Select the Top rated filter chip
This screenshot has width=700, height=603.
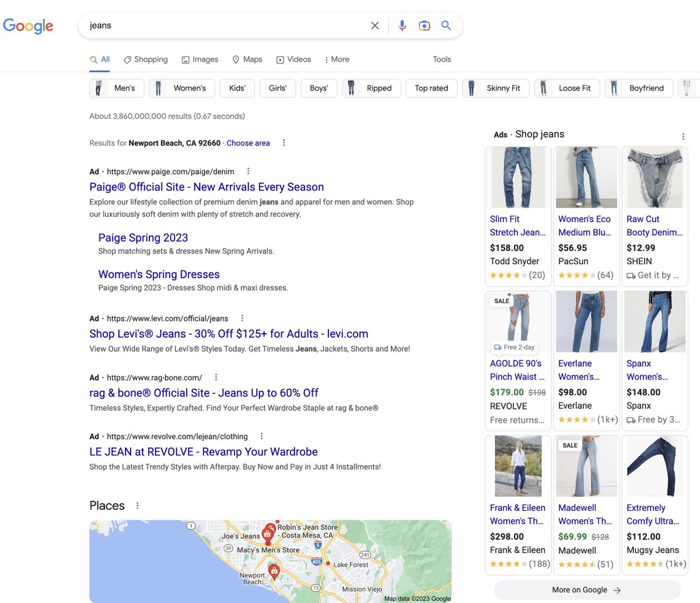pyautogui.click(x=432, y=88)
